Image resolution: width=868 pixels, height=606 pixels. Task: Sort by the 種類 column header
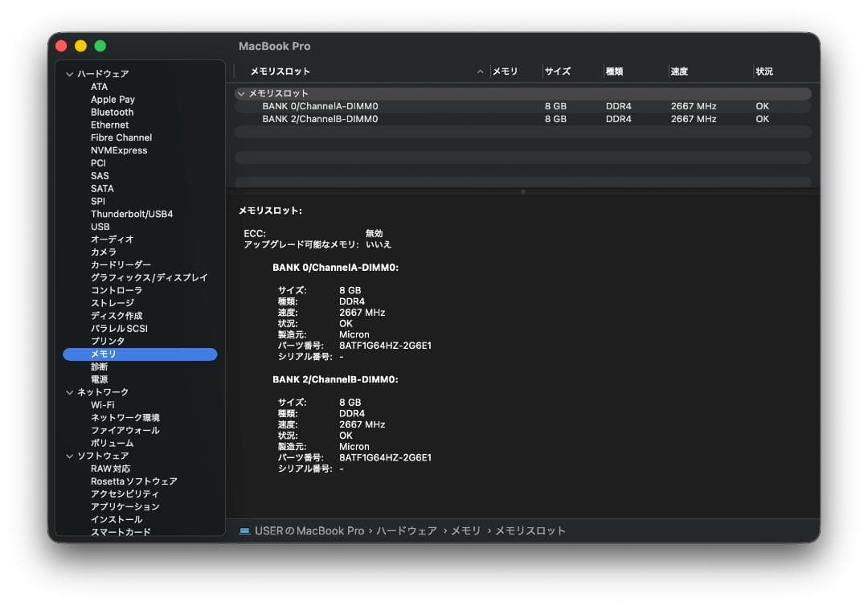tap(615, 72)
